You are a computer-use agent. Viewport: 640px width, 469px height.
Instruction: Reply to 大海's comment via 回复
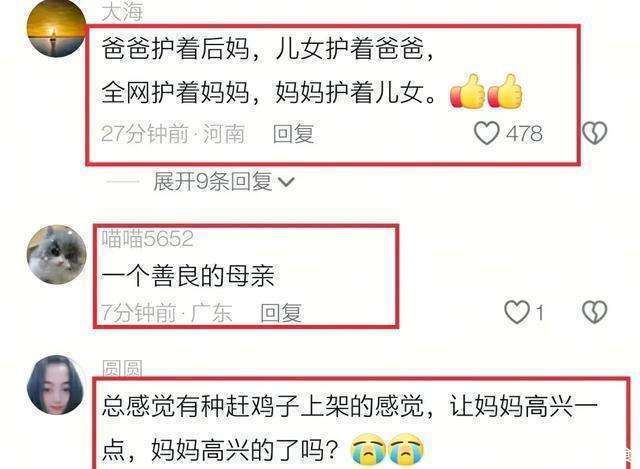tap(293, 133)
